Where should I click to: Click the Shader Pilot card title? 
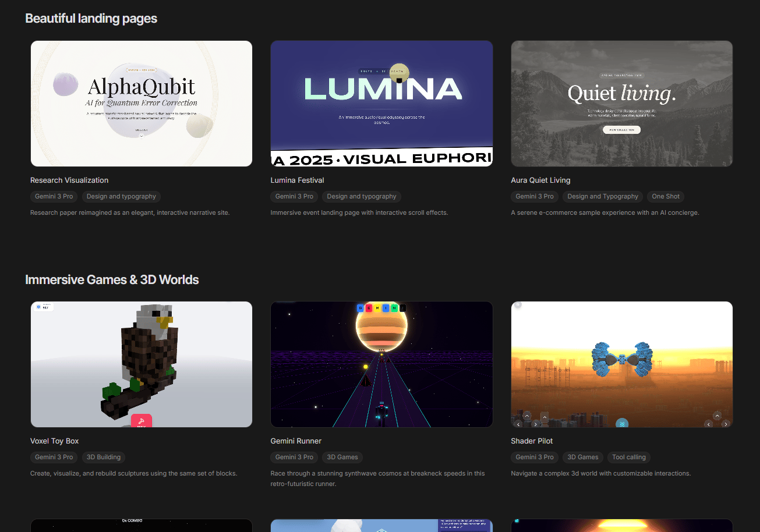tap(532, 441)
